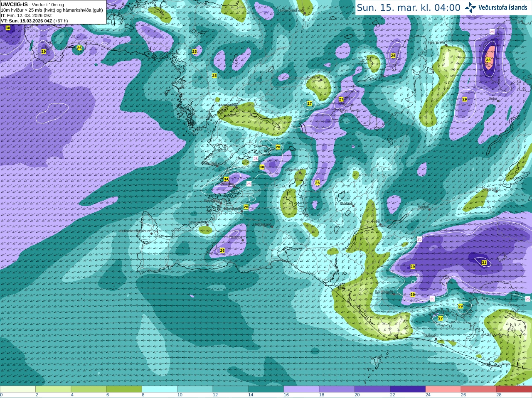The height and width of the screenshot is (398, 532).
Task: Click the yellow gust value 31
Action: [x=484, y=263]
